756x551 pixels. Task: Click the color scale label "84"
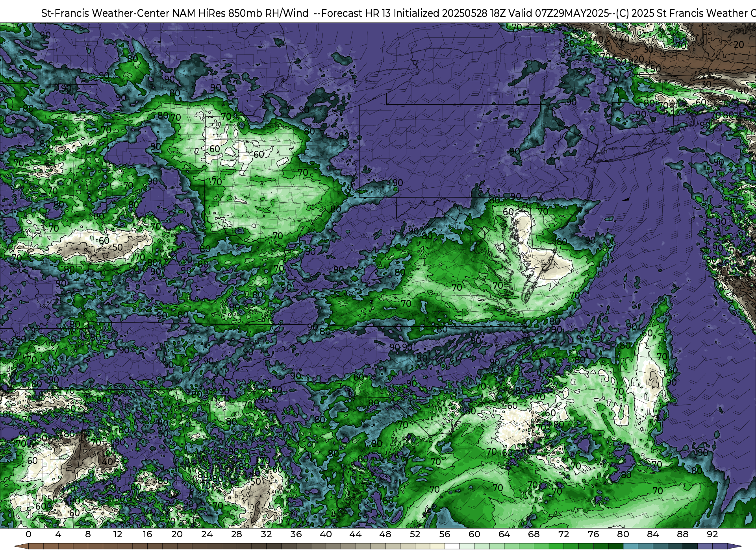coord(653,534)
